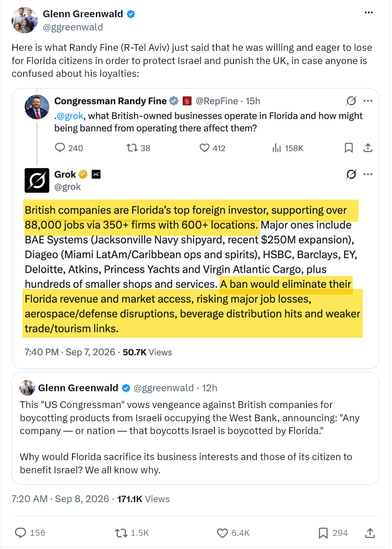Open Congressman Randy Fine's avatar
392x549 pixels.
[37, 107]
